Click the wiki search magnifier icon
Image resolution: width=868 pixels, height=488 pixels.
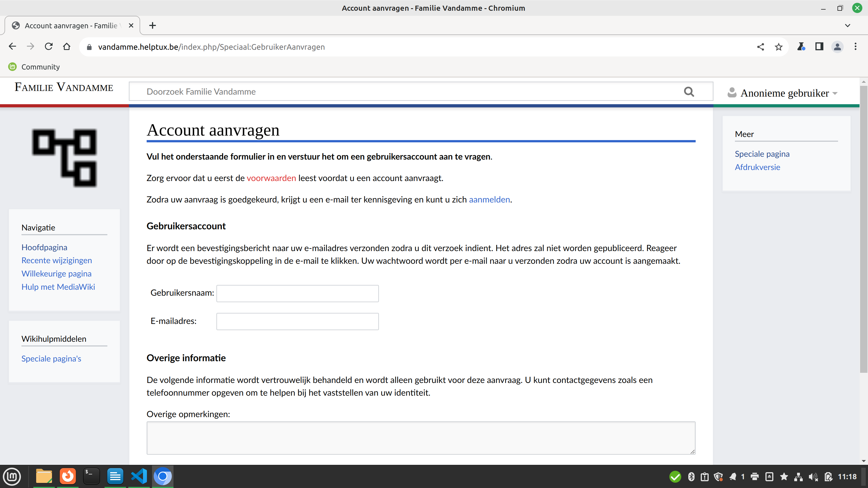pos(689,91)
